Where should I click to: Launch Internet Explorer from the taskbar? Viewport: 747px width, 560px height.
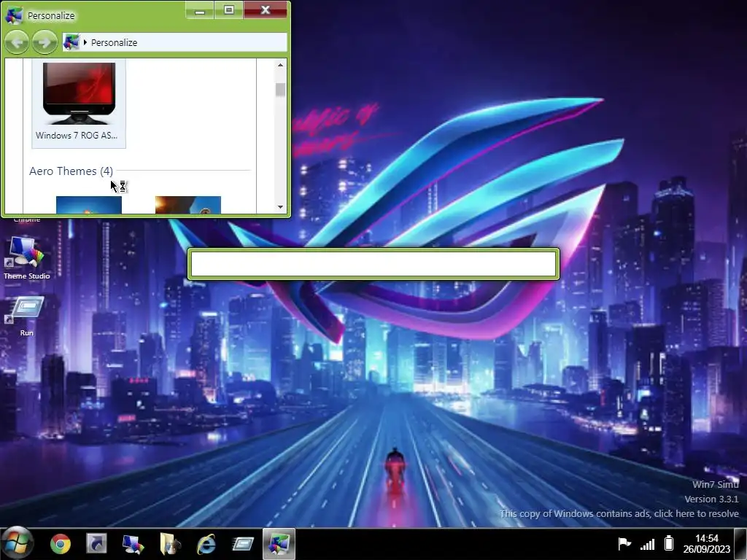click(x=206, y=544)
